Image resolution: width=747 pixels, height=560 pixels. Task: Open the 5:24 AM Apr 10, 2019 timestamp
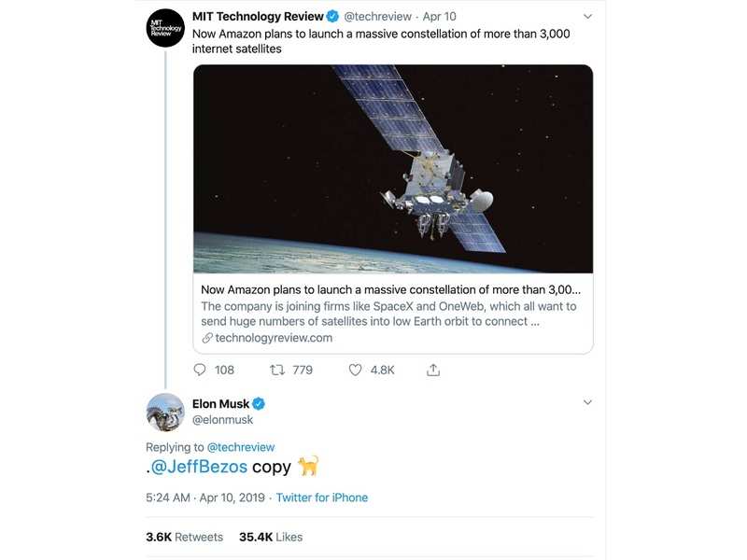(204, 497)
